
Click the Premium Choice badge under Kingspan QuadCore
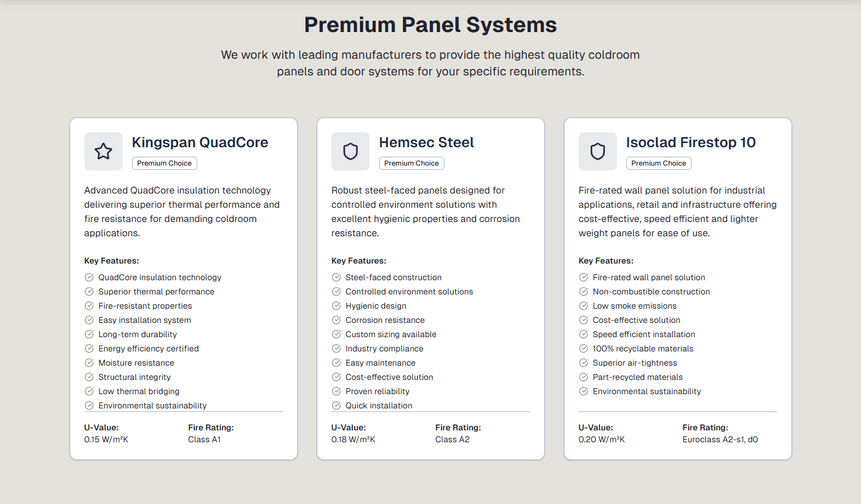coord(165,163)
